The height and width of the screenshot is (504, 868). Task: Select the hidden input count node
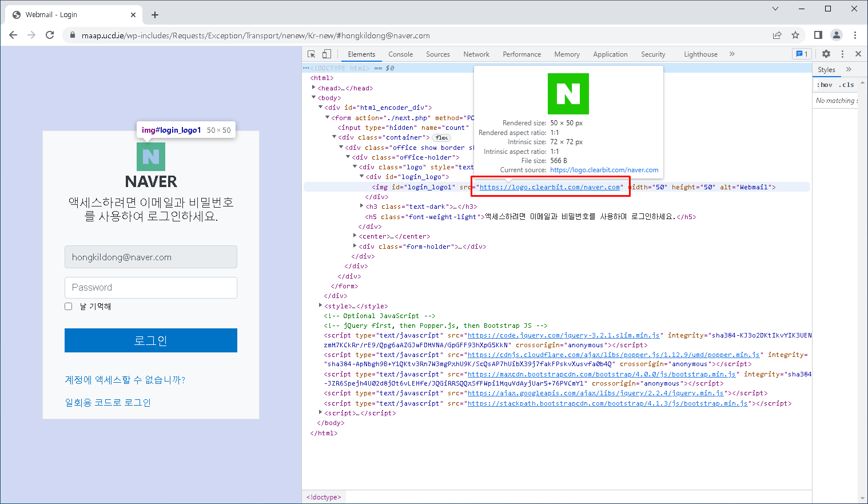[x=403, y=128]
